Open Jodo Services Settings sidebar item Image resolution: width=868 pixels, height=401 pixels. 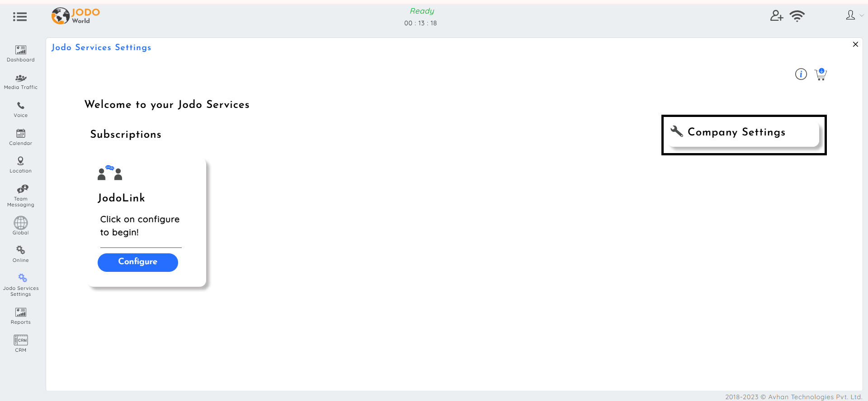[21, 285]
